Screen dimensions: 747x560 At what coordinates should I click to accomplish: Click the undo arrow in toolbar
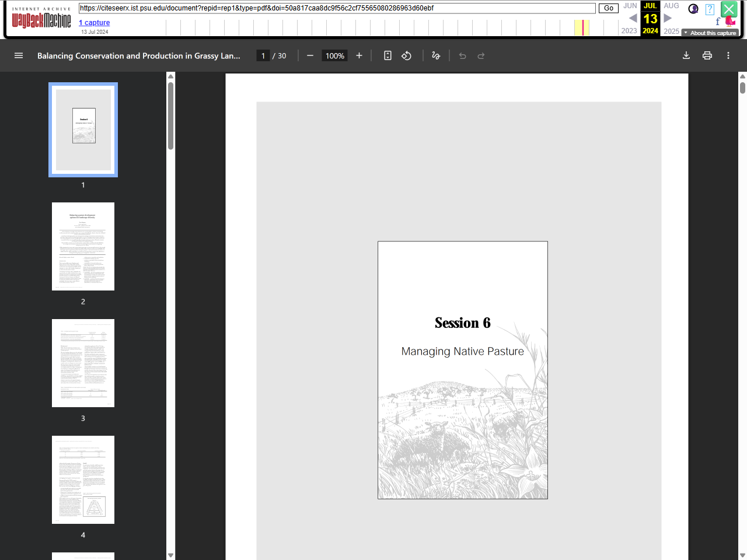tap(462, 56)
